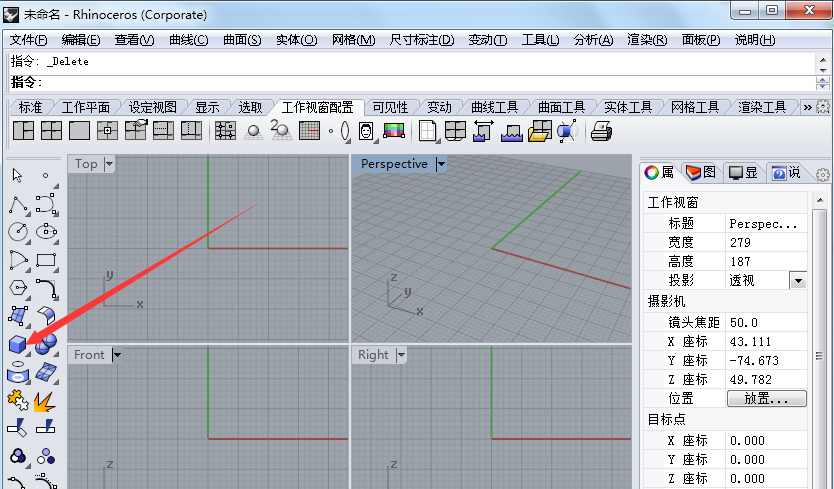Switch to the 实体工具 toolbar tab
The image size is (834, 489).
tap(628, 107)
